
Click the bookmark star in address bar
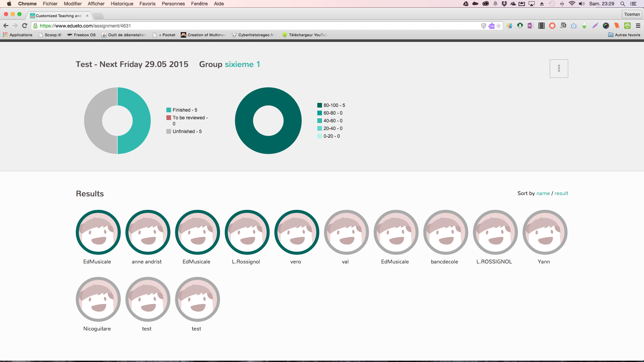[499, 26]
